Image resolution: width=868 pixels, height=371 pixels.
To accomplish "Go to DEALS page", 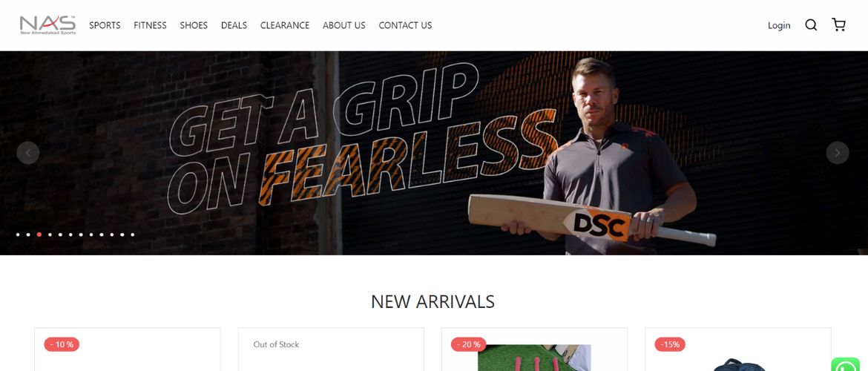I will pyautogui.click(x=234, y=25).
